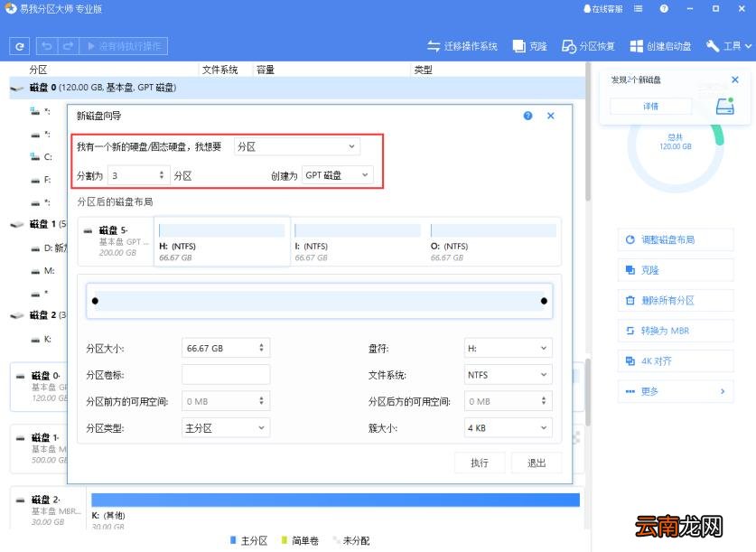The width and height of the screenshot is (756, 552).
Task: Click 克隆 in the right panel
Action: point(676,270)
